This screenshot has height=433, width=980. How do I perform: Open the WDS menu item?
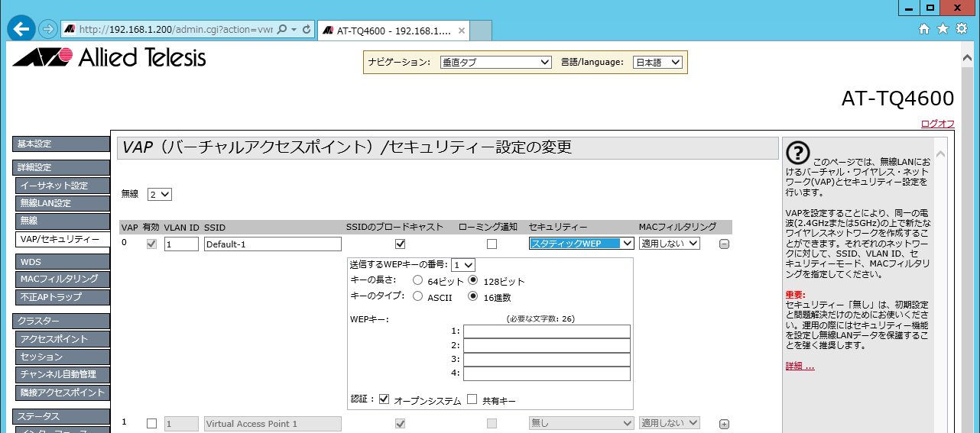point(63,262)
